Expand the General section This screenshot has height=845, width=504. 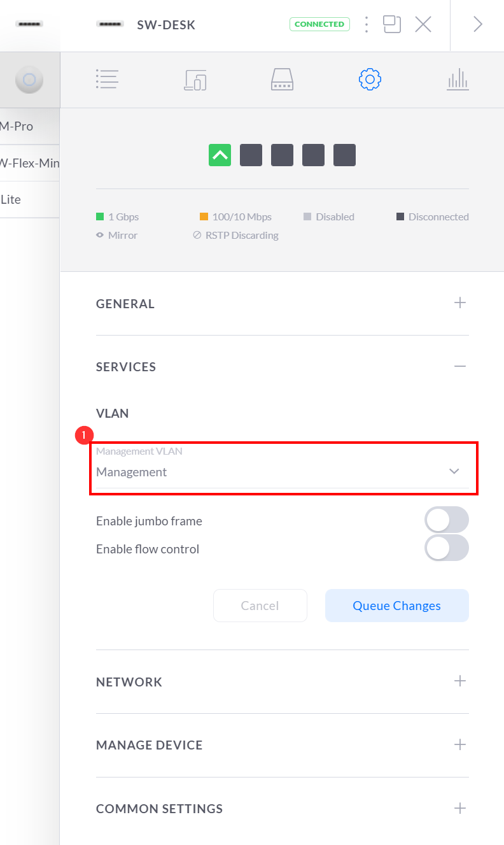click(x=460, y=303)
